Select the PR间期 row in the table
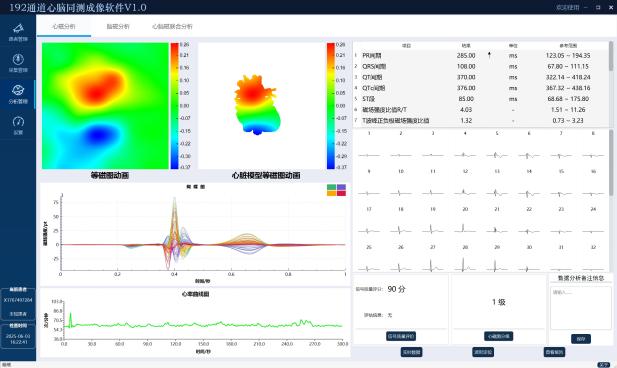The image size is (617, 368). point(480,55)
